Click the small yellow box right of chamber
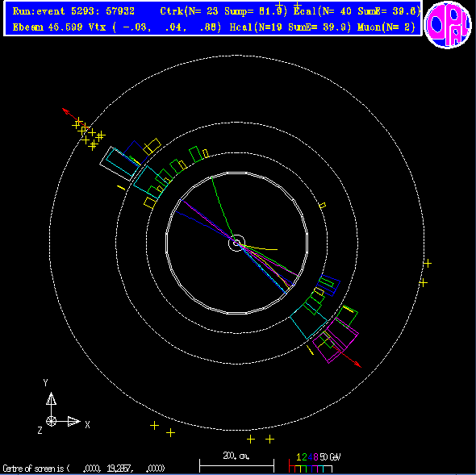The width and height of the screenshot is (476, 475). tap(323, 206)
